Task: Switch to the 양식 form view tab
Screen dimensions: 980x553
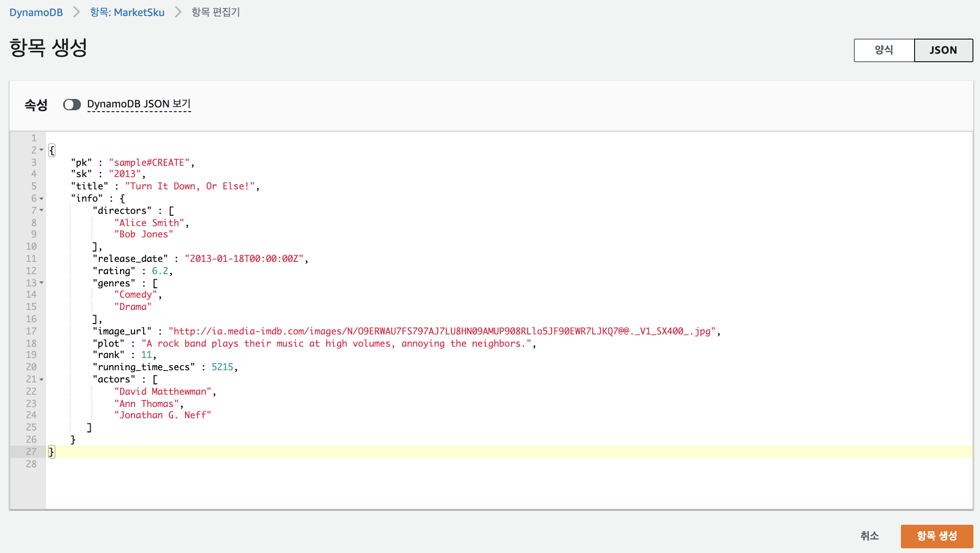Action: coord(884,50)
